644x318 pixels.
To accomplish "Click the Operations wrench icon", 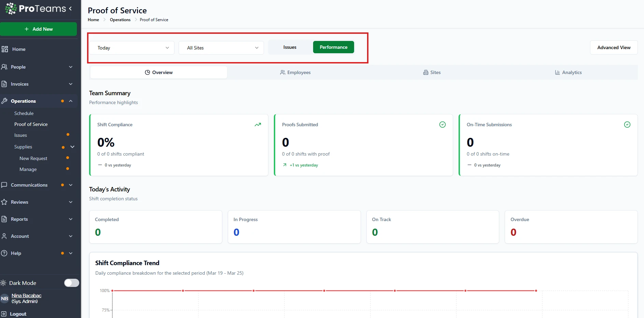I will (4, 101).
